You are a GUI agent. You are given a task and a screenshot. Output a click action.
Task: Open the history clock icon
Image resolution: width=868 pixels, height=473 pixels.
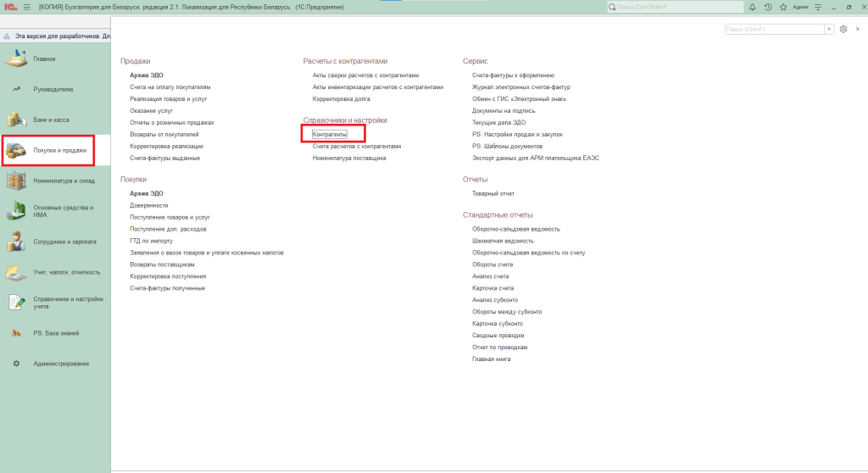click(x=767, y=7)
